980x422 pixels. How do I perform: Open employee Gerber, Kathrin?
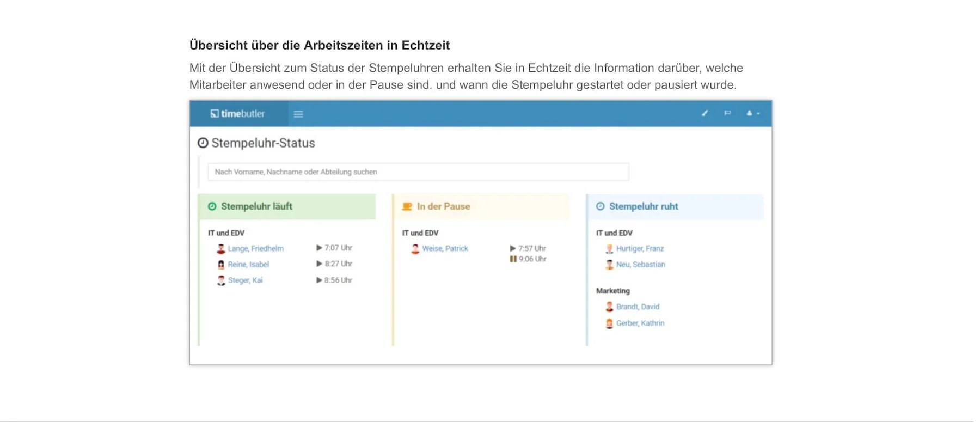point(640,323)
